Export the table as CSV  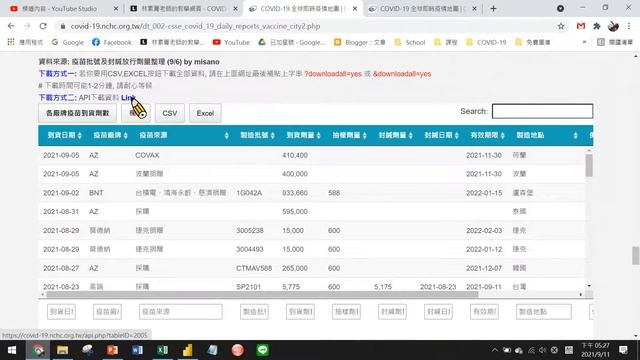coord(170,113)
